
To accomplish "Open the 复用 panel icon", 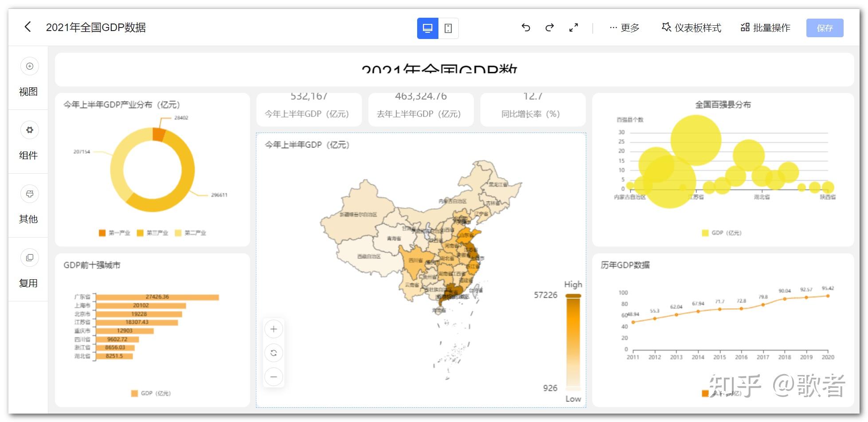I will pos(28,258).
